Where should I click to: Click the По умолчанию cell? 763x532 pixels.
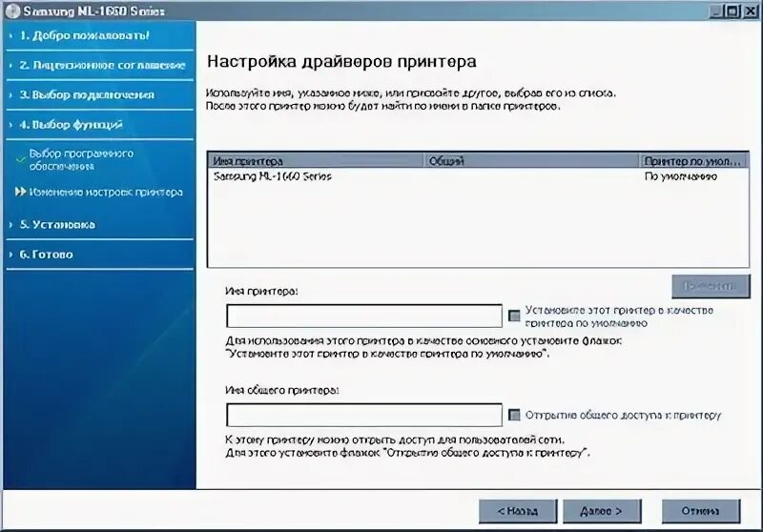pyautogui.click(x=681, y=176)
